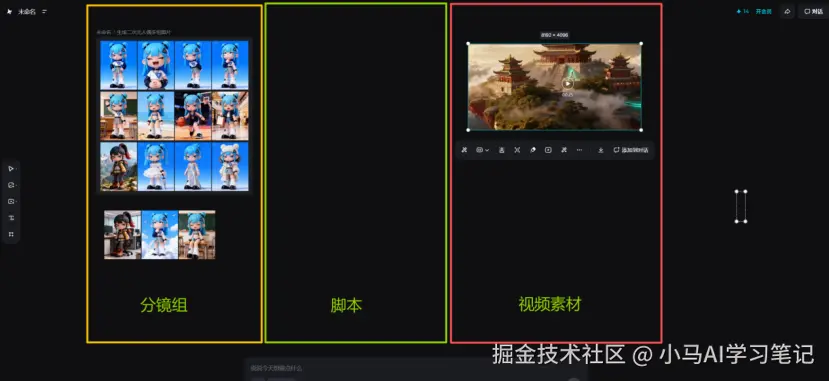Image resolution: width=829 pixels, height=381 pixels.
Task: Click the image group title above the grid
Action: tap(133, 32)
